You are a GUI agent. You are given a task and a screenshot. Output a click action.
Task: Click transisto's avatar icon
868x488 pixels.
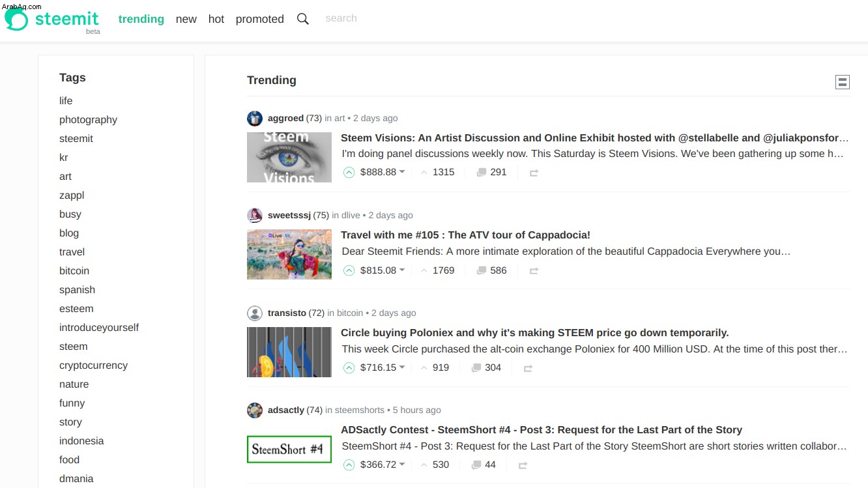pyautogui.click(x=255, y=313)
